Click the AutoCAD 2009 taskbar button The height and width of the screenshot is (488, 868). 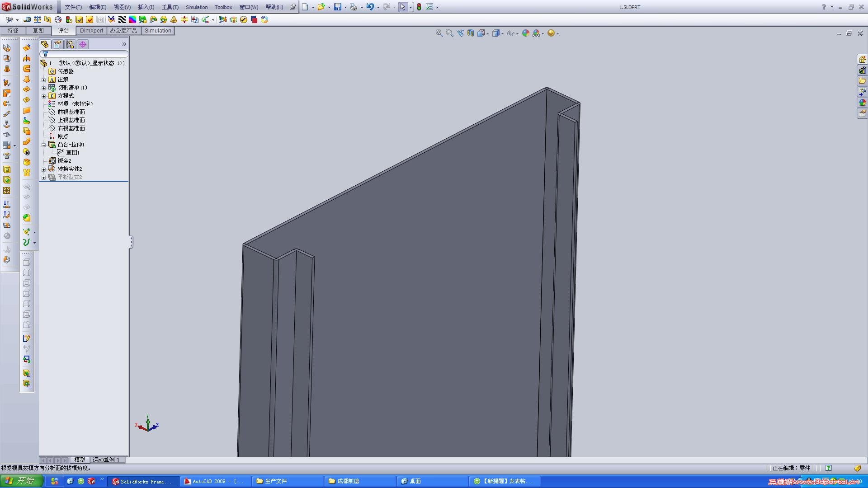point(213,481)
